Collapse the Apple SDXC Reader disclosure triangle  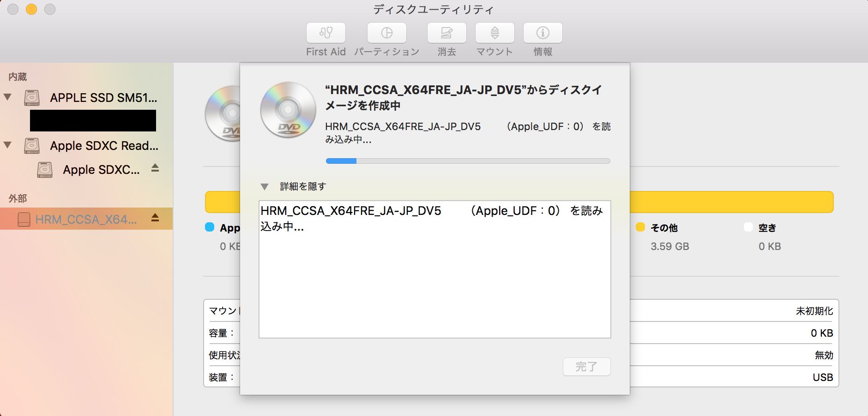coord(7,145)
